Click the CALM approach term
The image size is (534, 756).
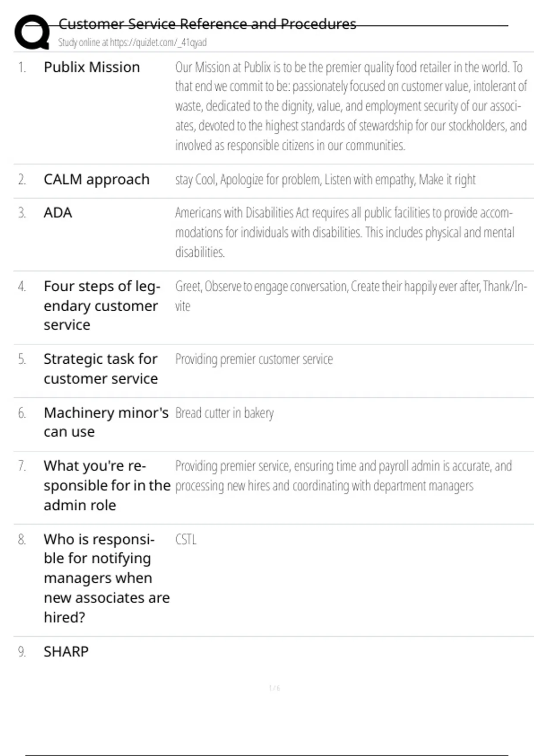pyautogui.click(x=97, y=179)
